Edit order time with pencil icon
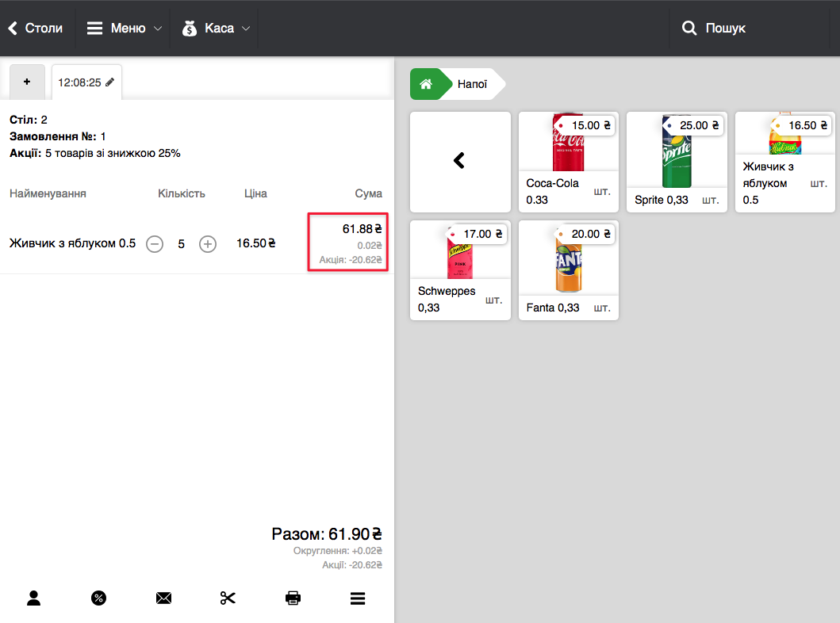Image resolution: width=840 pixels, height=623 pixels. [110, 82]
